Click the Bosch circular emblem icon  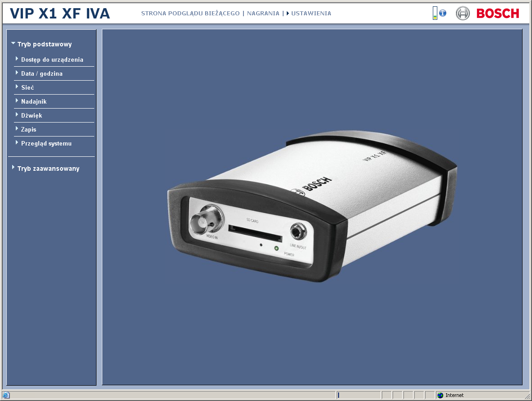(463, 14)
